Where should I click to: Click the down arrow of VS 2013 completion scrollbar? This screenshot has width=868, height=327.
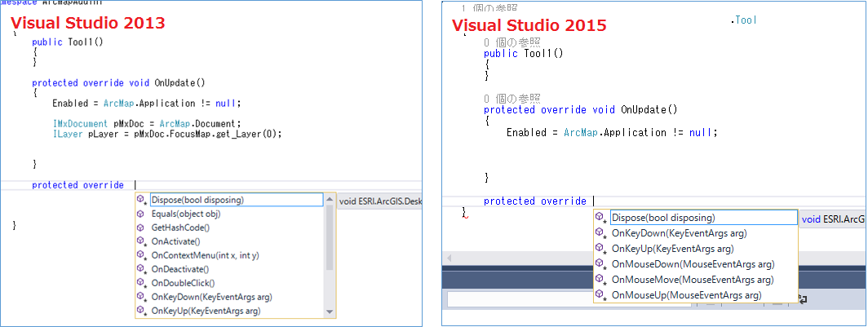[x=330, y=312]
